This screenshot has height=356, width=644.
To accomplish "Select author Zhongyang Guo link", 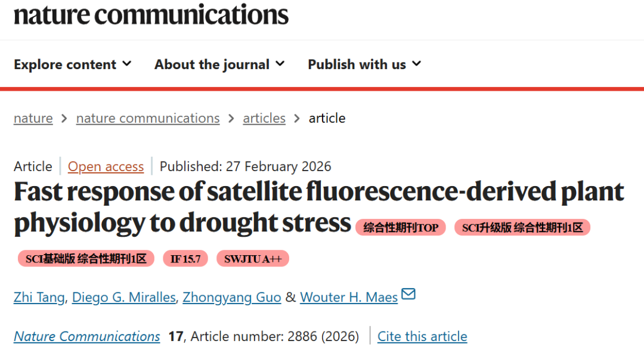I will click(x=231, y=297).
